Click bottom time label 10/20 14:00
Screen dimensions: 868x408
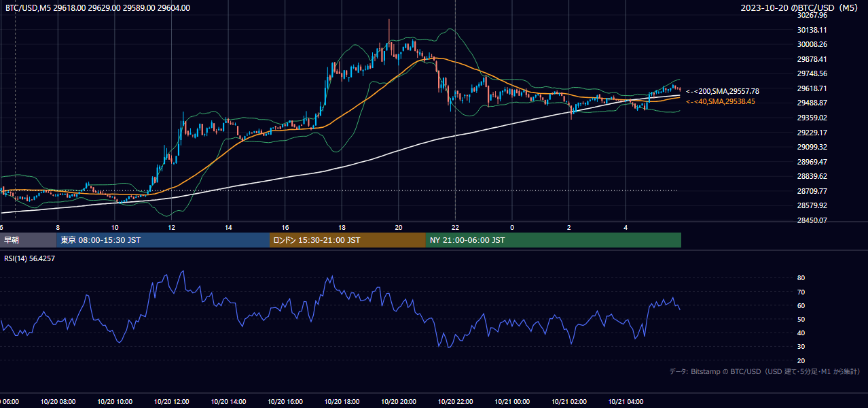(x=228, y=402)
